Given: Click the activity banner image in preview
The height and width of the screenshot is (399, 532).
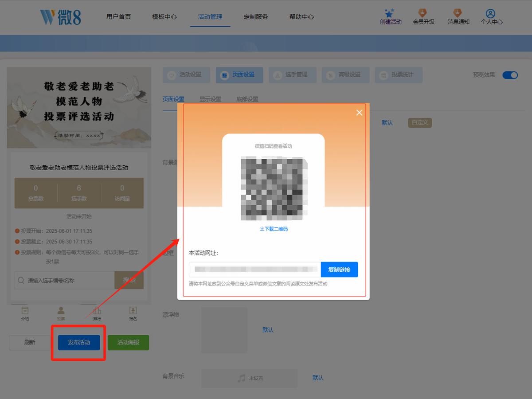Looking at the screenshot, I should point(79,108).
